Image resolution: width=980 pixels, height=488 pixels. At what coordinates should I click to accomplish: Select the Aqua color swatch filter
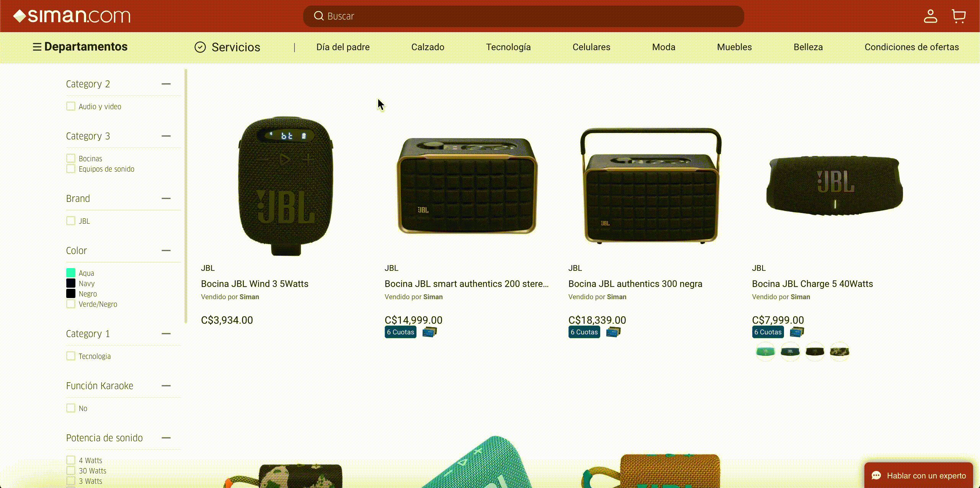pyautogui.click(x=71, y=273)
